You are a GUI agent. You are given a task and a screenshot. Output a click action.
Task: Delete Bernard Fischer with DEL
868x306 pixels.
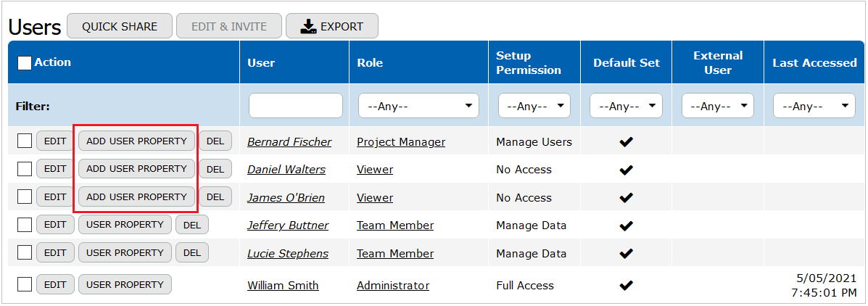(x=215, y=141)
